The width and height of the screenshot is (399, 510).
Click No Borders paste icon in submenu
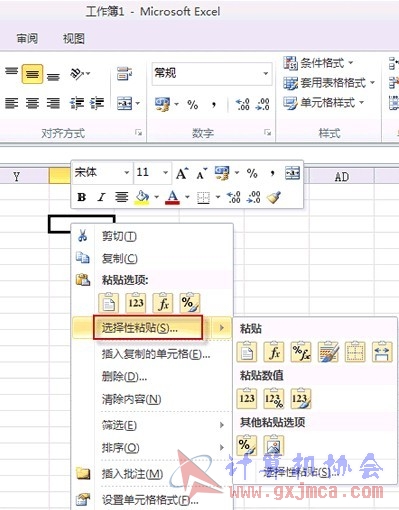[355, 352]
